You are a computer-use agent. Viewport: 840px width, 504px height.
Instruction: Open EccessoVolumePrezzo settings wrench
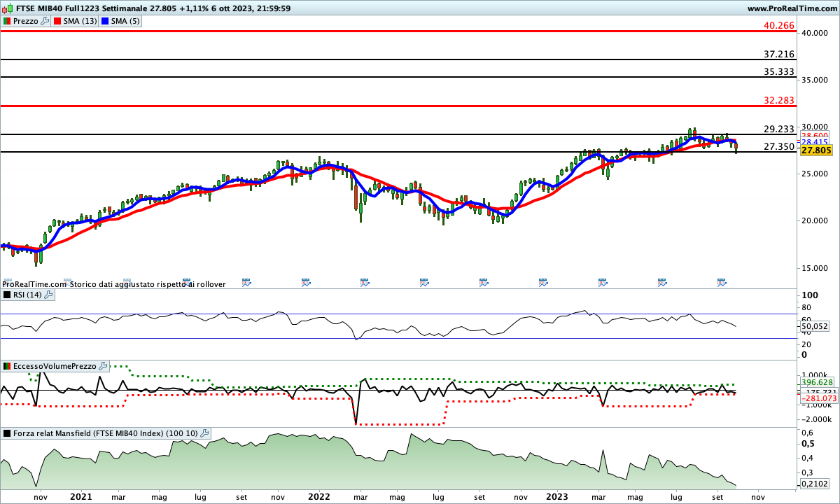pyautogui.click(x=104, y=366)
